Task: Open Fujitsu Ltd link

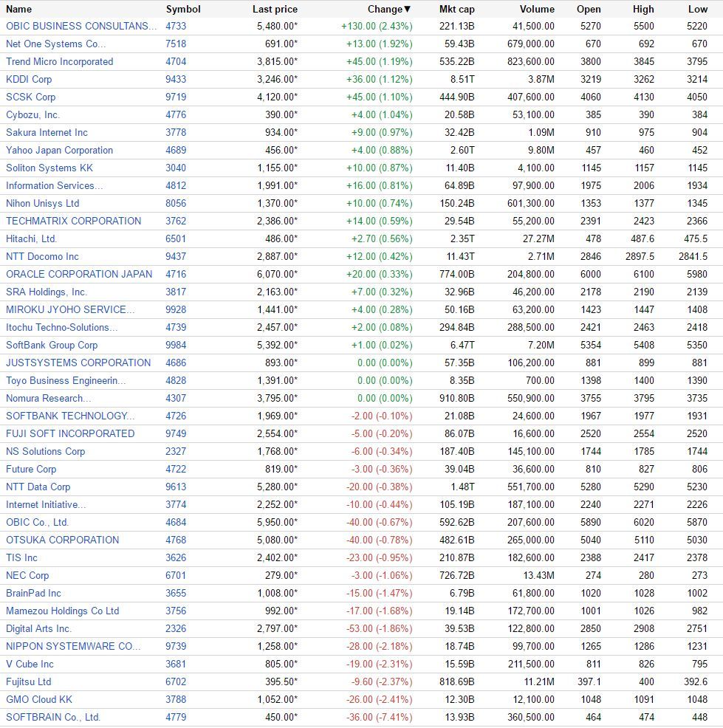Action: (28, 682)
